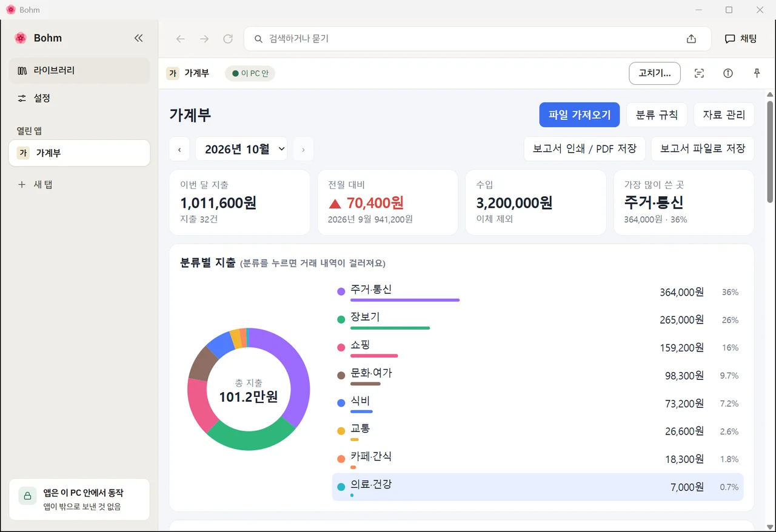The height and width of the screenshot is (532, 776).
Task: Filter by 문화·여가 category row
Action: (x=538, y=376)
